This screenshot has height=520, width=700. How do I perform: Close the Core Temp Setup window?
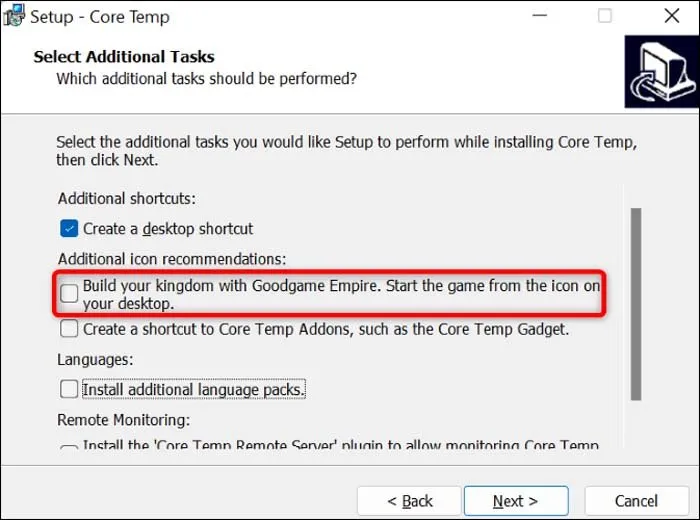tap(672, 17)
